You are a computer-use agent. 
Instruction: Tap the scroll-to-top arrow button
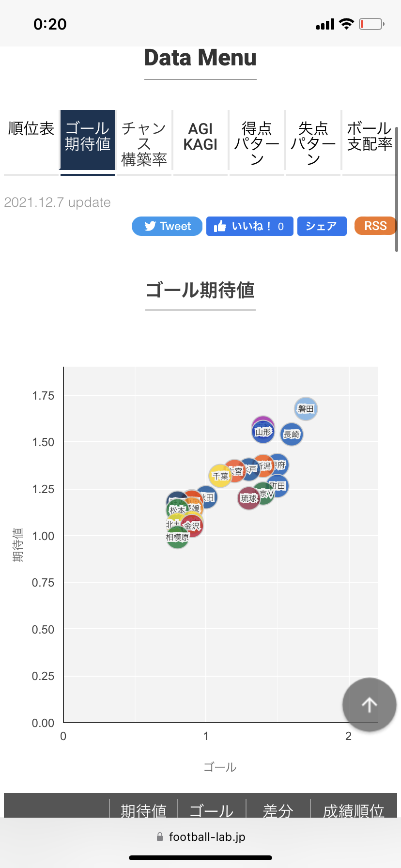click(x=369, y=704)
